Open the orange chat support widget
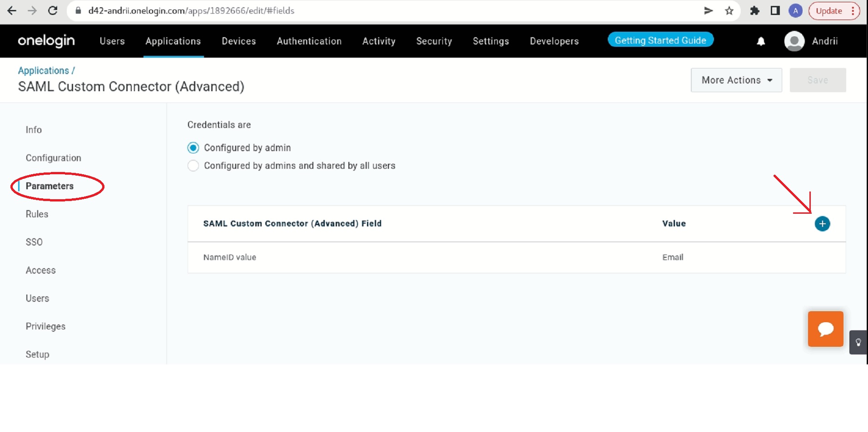This screenshot has width=868, height=432. (825, 329)
